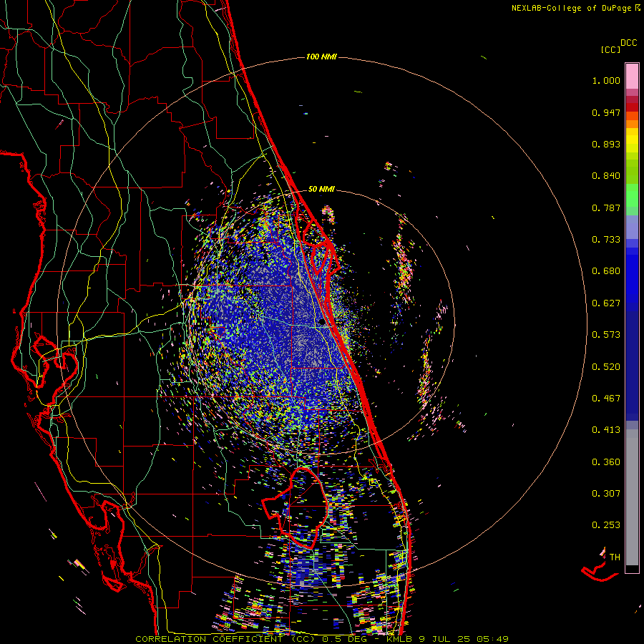The width and height of the screenshot is (644, 644).
Task: Click the TH threshold label
Action: pos(615,557)
